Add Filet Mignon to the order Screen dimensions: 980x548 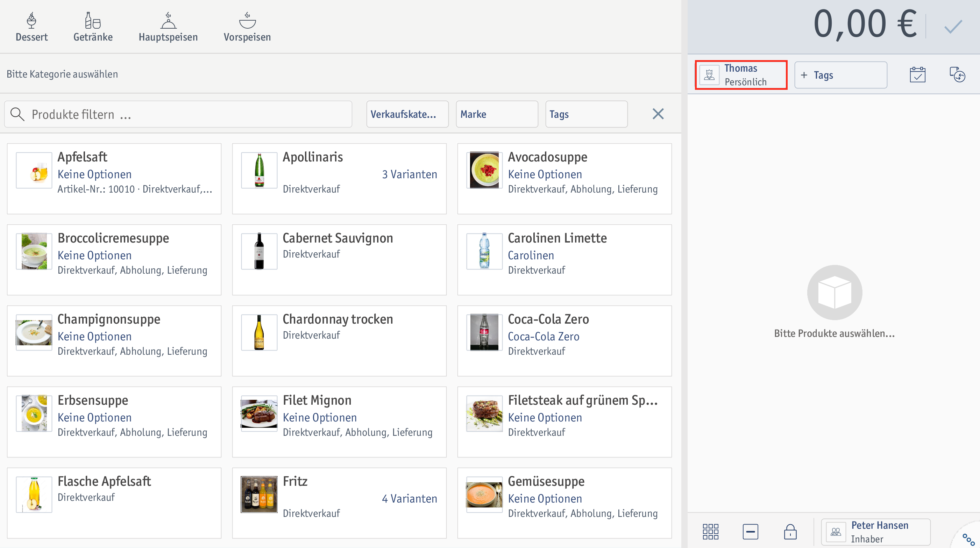point(339,422)
